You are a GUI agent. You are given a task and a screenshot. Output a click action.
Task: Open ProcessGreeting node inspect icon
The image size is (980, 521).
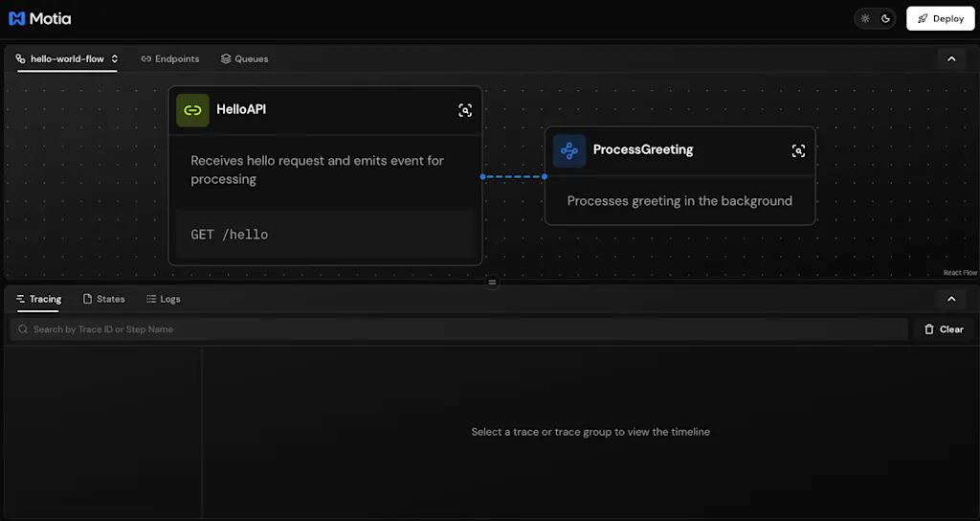point(798,150)
